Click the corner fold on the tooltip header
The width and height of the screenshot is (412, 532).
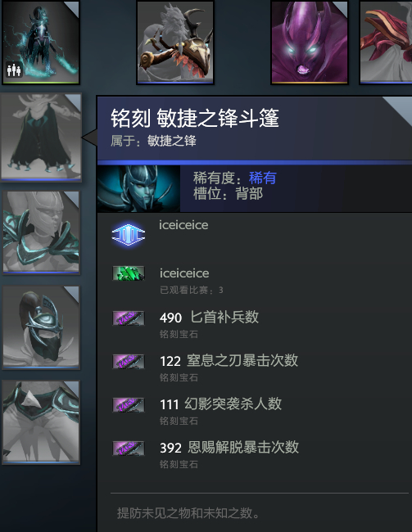pos(399,109)
